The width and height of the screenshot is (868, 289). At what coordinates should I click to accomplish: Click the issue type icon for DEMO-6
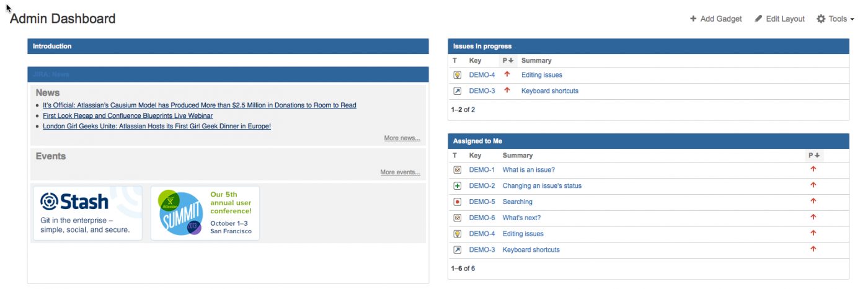click(458, 218)
